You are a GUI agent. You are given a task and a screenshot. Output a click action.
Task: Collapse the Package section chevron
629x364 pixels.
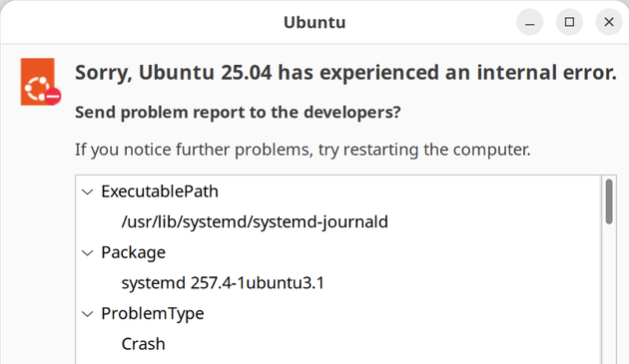[88, 253]
